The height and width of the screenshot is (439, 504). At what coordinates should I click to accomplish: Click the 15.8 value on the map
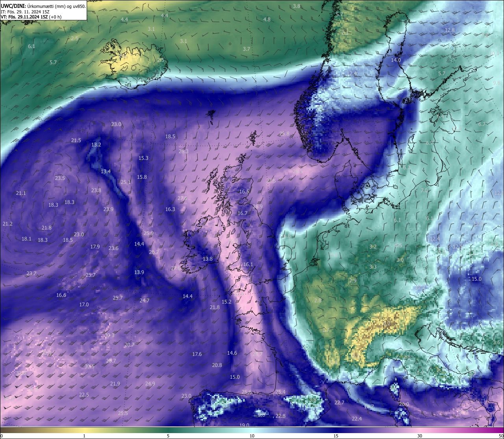pyautogui.click(x=142, y=177)
